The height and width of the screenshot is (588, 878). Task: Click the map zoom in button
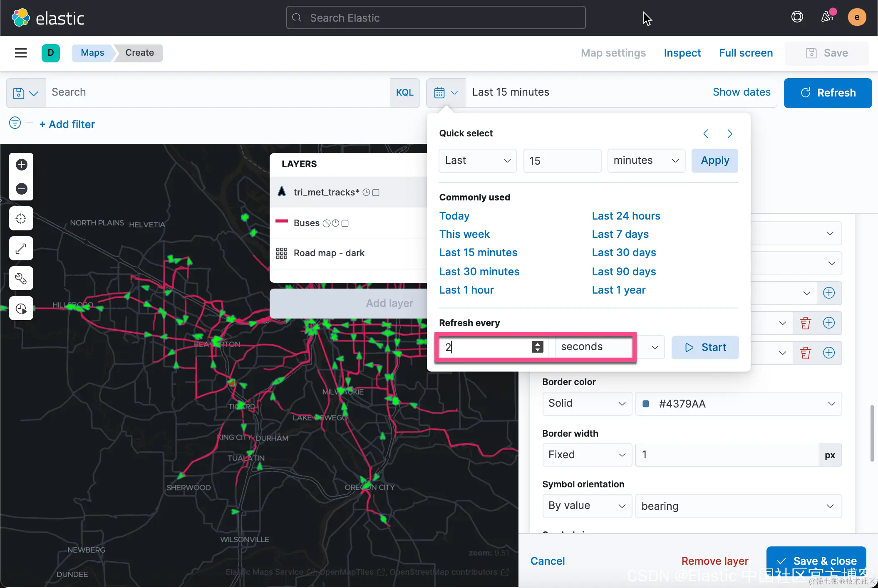[x=22, y=165]
